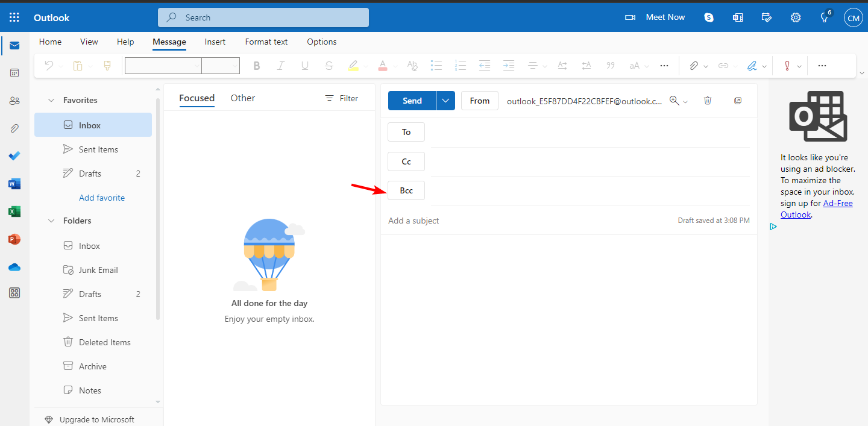Toggle italic formatting
Screen dimensions: 868x426
click(x=280, y=65)
